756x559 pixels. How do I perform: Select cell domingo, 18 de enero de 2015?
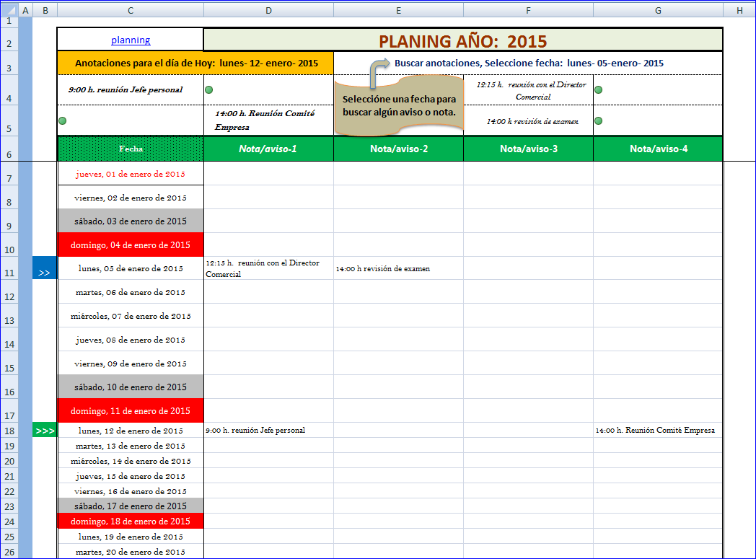click(131, 521)
